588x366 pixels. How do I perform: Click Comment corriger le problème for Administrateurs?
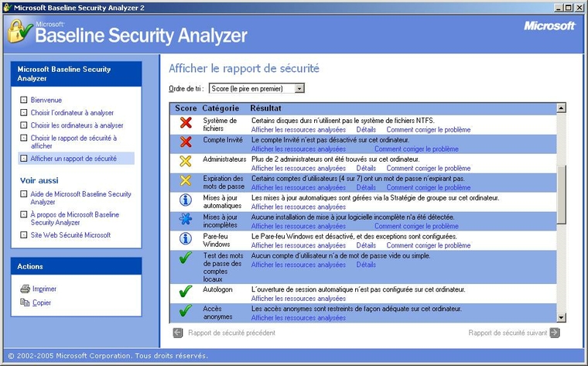point(429,169)
